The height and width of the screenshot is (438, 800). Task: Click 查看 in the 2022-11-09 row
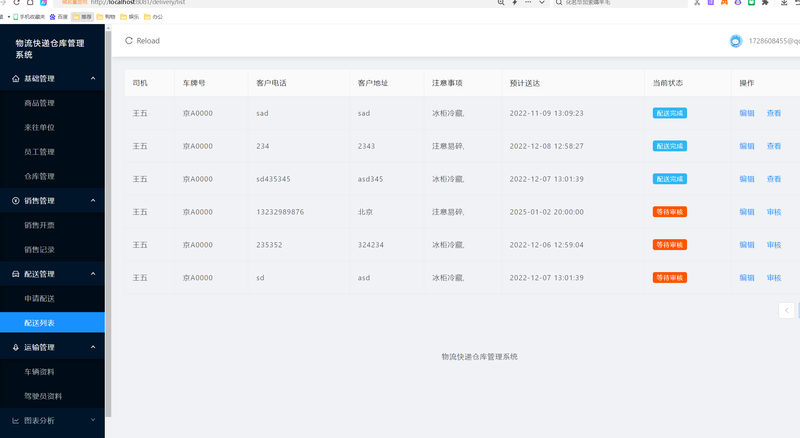(x=774, y=113)
